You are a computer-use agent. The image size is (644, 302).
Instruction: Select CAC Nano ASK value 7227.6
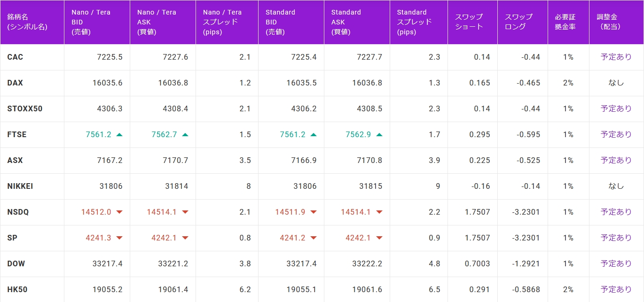coord(175,57)
